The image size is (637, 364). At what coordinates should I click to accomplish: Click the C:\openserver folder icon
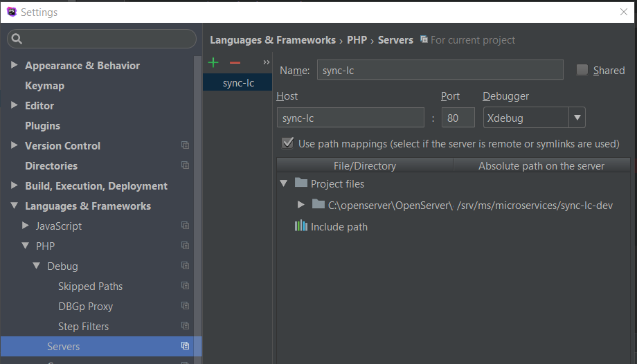pyautogui.click(x=318, y=204)
